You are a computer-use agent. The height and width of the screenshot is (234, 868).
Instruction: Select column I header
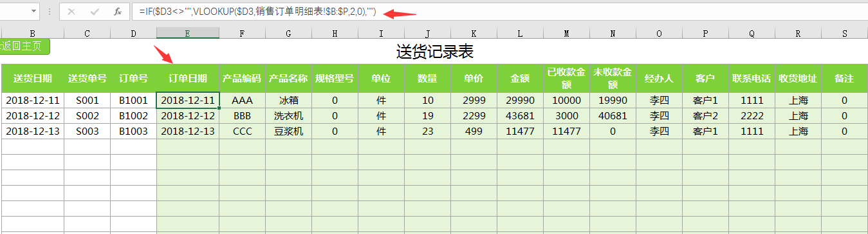coord(381,33)
